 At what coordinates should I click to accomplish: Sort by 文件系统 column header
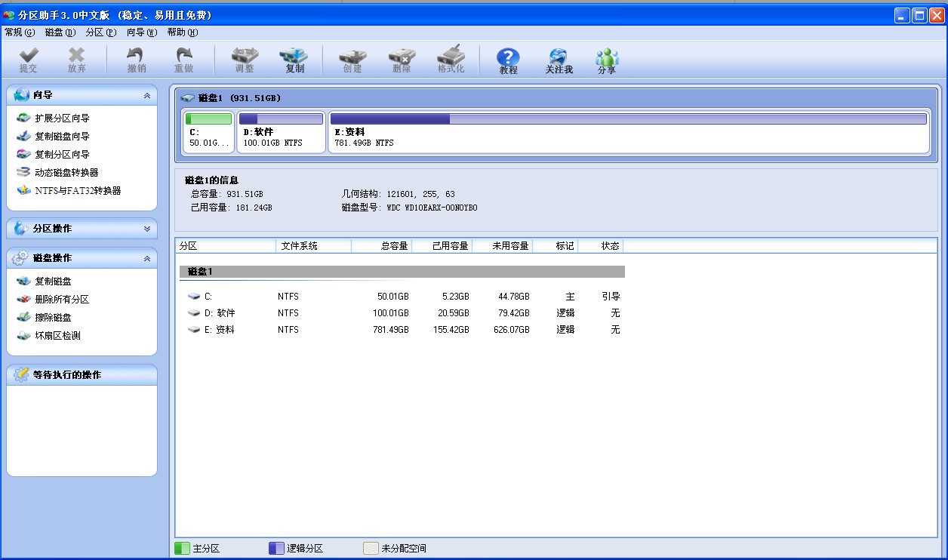coord(312,246)
